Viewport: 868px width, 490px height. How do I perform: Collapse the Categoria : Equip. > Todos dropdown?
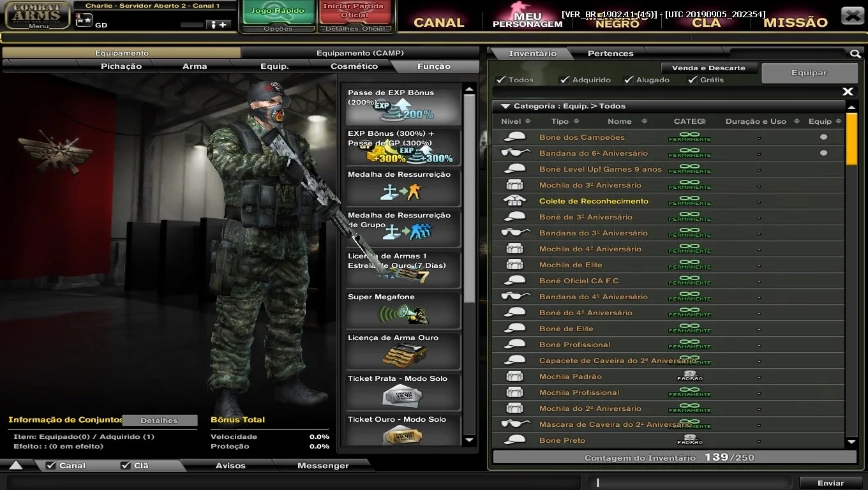(505, 107)
